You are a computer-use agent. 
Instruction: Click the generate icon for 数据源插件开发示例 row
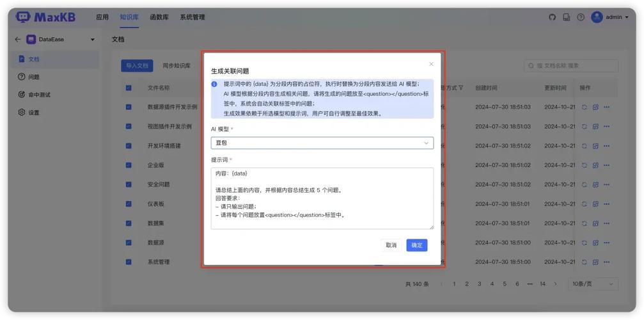pos(595,108)
